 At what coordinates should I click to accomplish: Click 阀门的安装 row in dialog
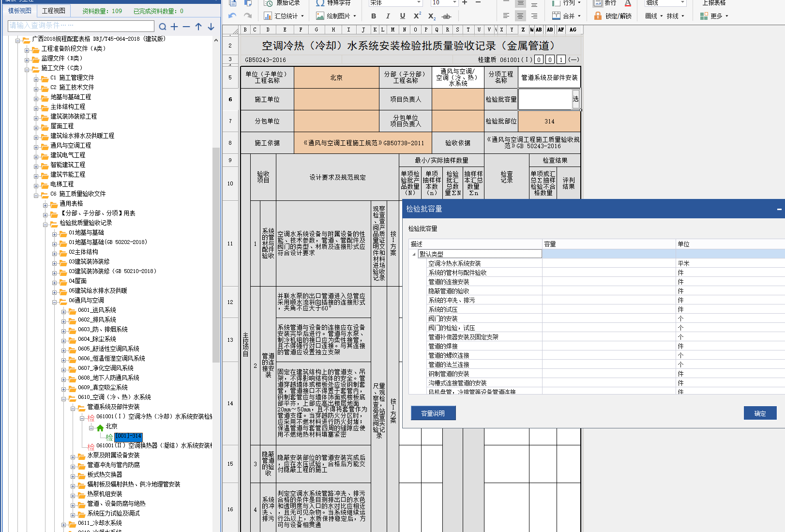[x=597, y=319]
